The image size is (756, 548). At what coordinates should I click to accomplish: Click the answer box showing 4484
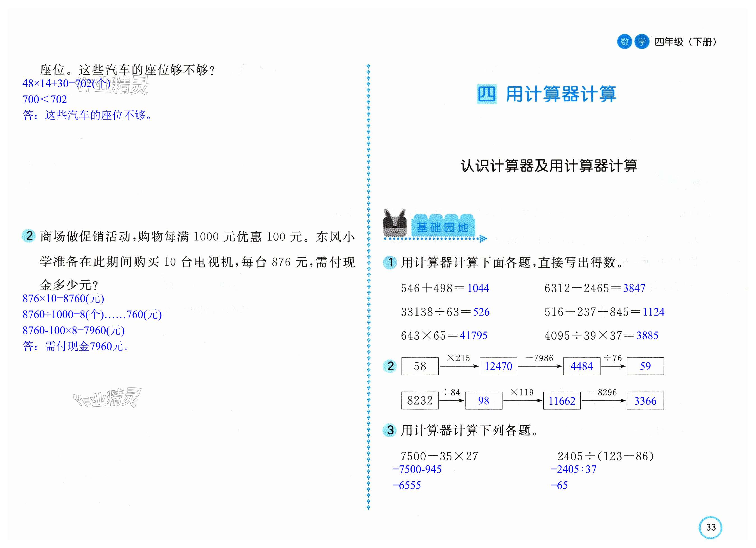pyautogui.click(x=581, y=366)
